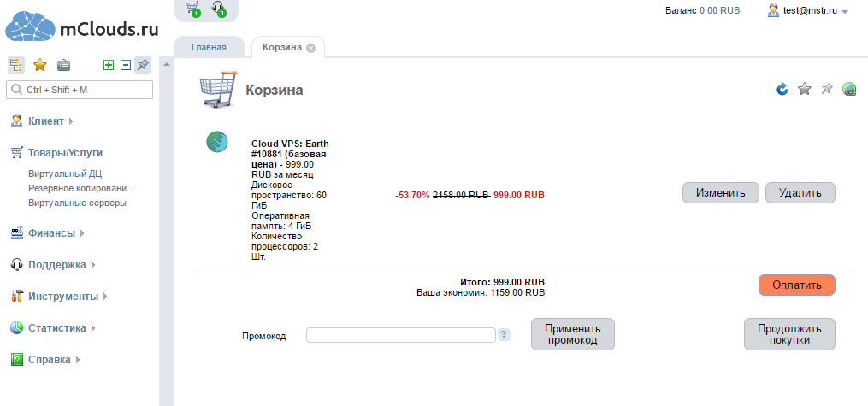Click the promo code help question icon
868x406 pixels.
[505, 335]
